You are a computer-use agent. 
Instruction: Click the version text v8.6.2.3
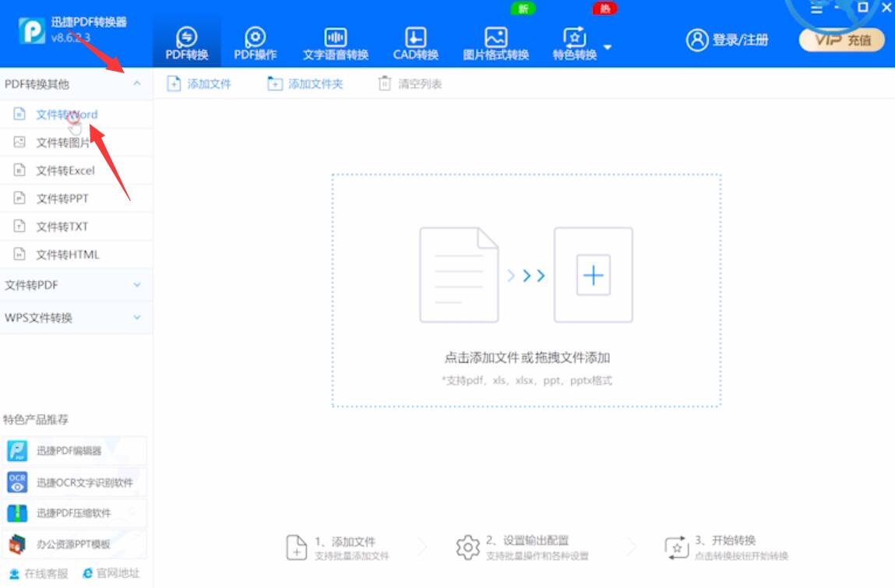coord(71,37)
